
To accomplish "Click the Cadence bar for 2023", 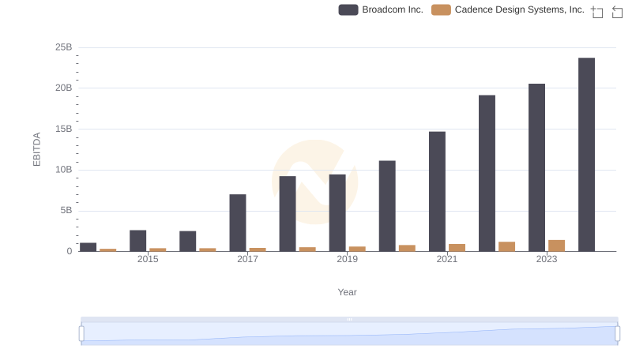I will [557, 246].
